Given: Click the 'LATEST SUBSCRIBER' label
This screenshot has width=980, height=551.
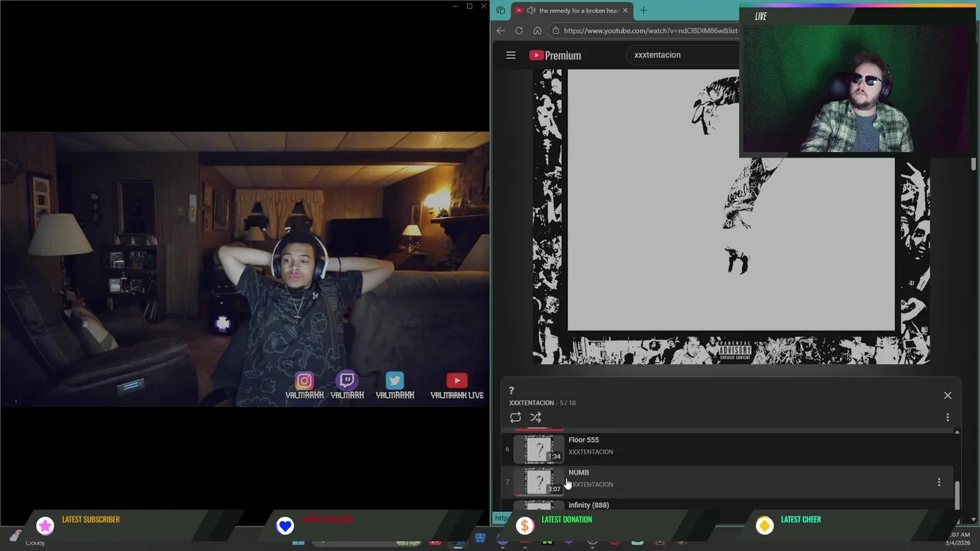Looking at the screenshot, I should point(90,520).
